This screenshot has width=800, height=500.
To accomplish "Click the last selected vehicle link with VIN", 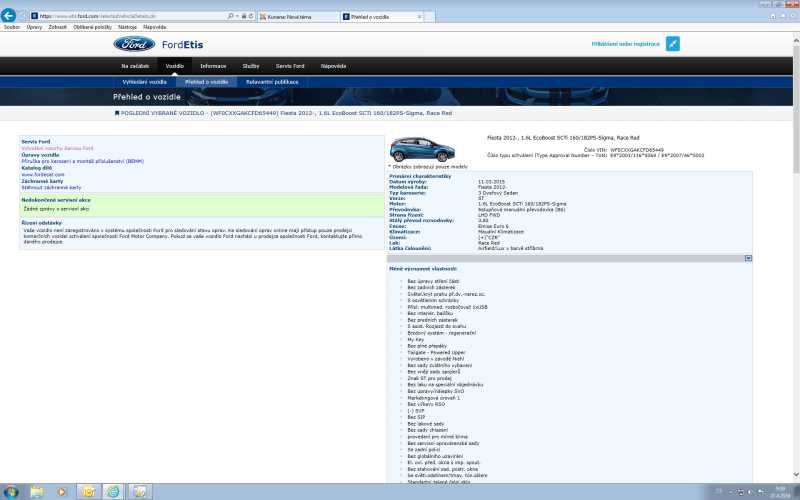I will pyautogui.click(x=286, y=113).
